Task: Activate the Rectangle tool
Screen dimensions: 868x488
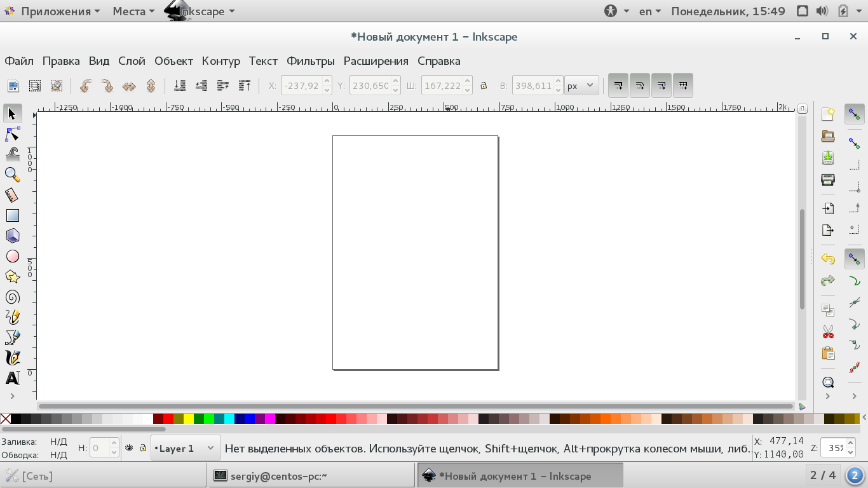Action: [11, 215]
